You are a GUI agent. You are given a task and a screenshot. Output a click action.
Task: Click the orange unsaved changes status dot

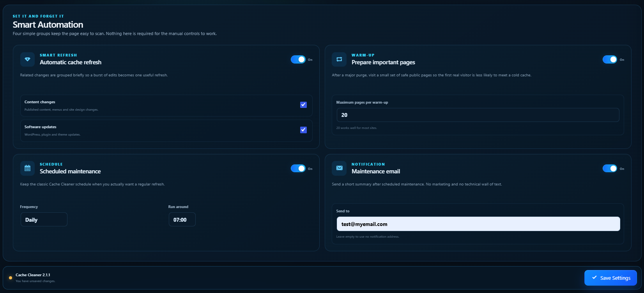click(x=11, y=278)
